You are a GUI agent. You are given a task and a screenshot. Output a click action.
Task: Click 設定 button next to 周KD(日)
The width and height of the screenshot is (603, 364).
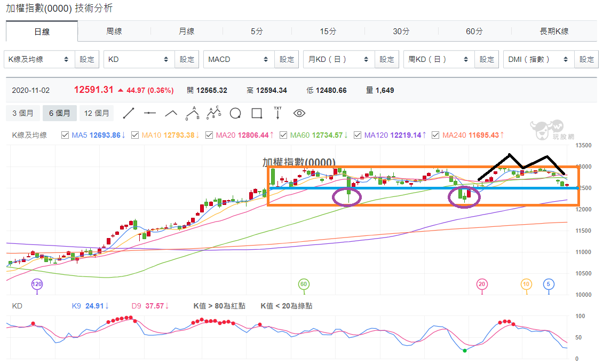point(487,59)
